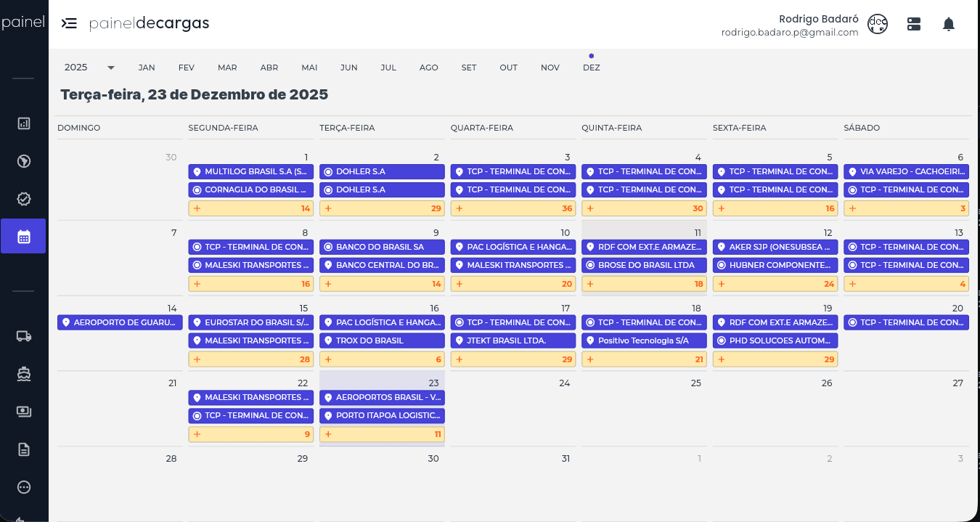Open the user avatar next to Rodrigo Badaró

(x=878, y=24)
